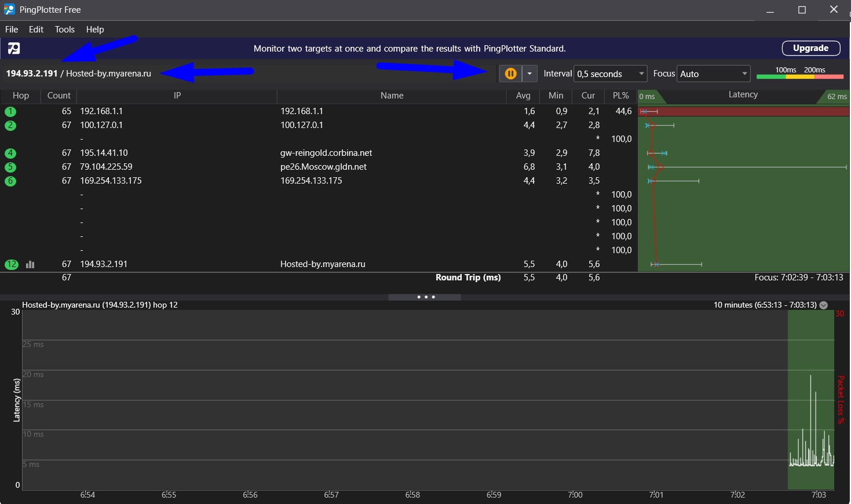
Task: Open the Help menu
Action: pos(95,29)
